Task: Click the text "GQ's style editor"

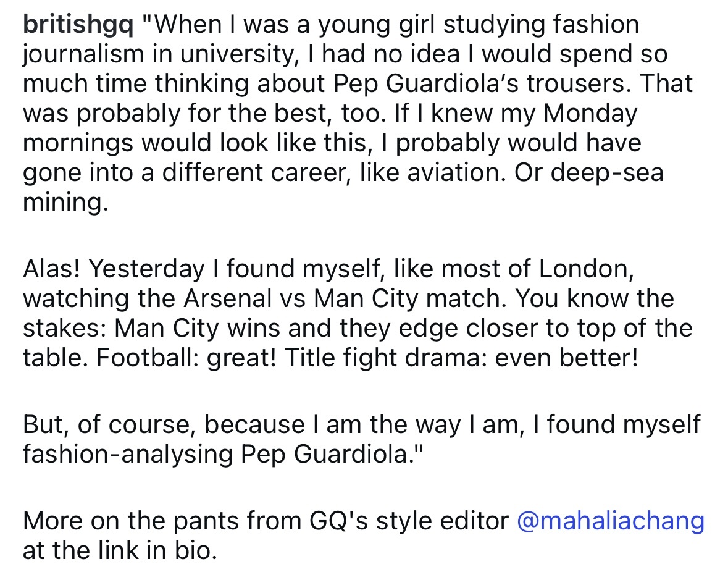Action: click(x=409, y=521)
